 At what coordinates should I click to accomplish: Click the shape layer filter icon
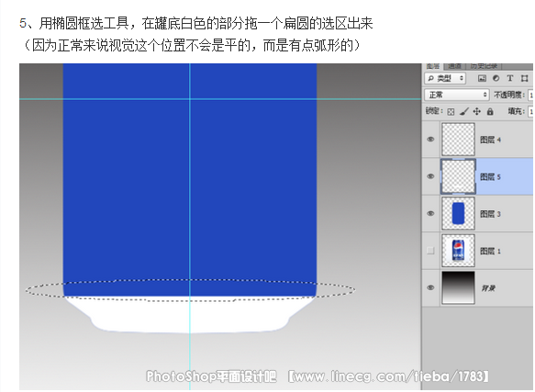tap(524, 79)
